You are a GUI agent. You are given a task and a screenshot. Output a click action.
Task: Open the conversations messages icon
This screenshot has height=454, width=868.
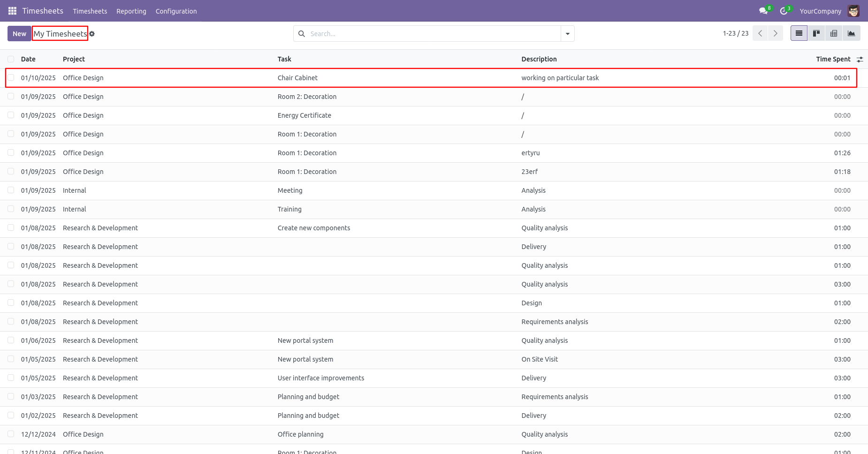[763, 11]
